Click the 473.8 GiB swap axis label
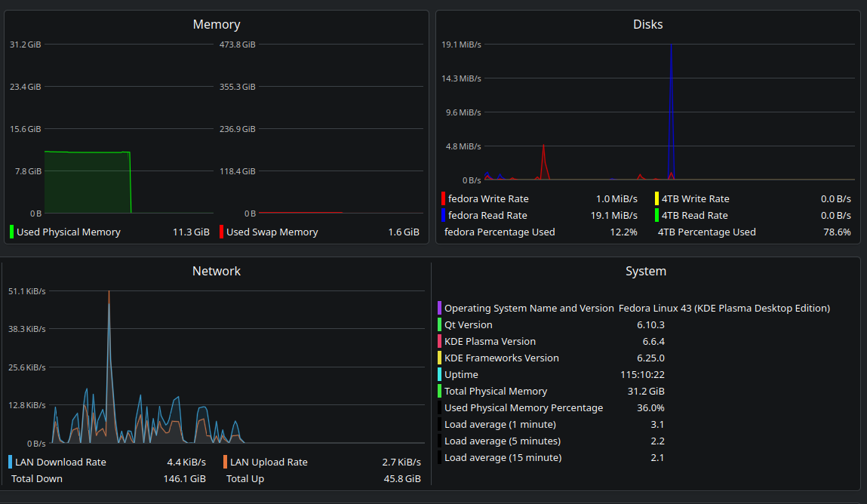The height and width of the screenshot is (504, 867). click(237, 45)
